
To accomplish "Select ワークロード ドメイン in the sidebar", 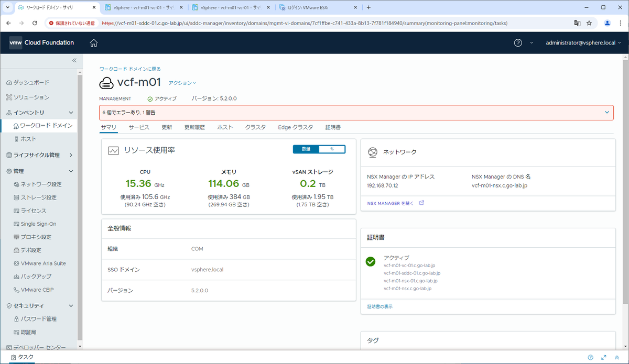I will point(42,126).
